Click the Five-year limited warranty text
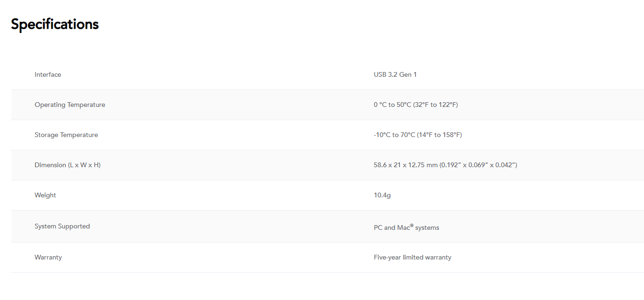Screen dimensions: 644x300 point(412,257)
